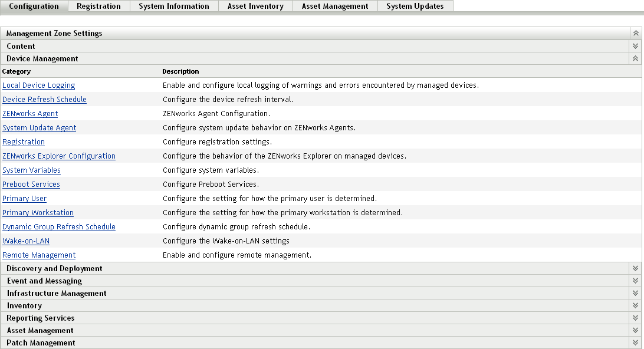Screen dimensions: 644x349
Task: Open the Preboot Services link
Action: click(x=31, y=185)
